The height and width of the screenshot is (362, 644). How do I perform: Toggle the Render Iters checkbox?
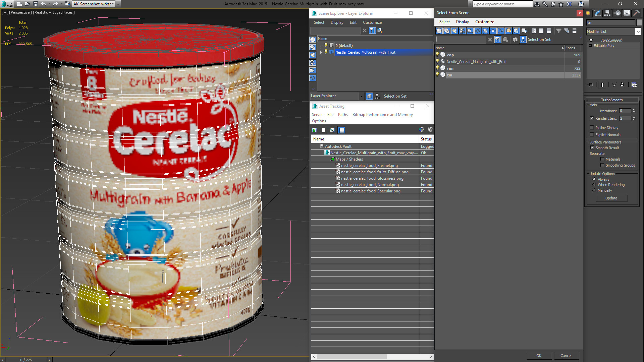point(592,118)
